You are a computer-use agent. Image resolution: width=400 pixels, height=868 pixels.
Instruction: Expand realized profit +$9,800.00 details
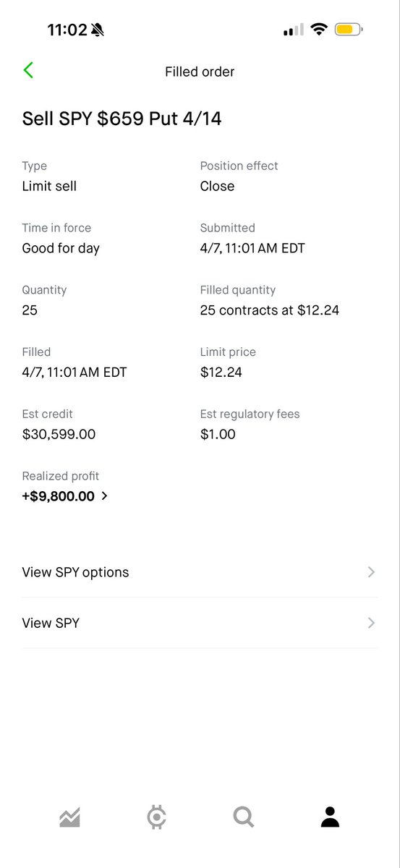coord(65,496)
